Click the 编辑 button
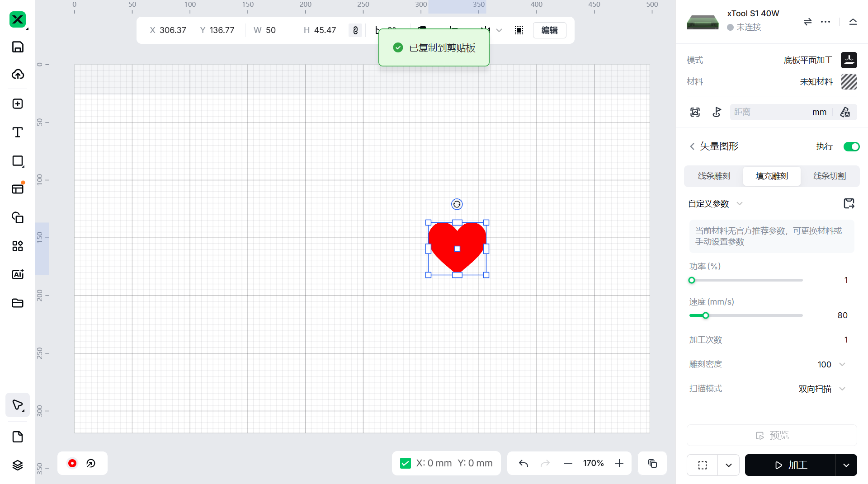The image size is (868, 484). pyautogui.click(x=549, y=30)
